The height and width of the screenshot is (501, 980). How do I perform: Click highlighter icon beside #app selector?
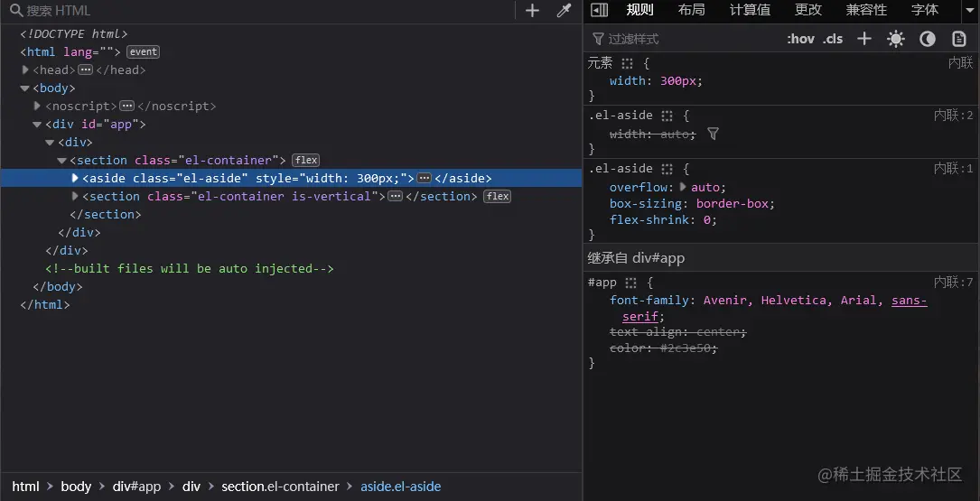[631, 283]
